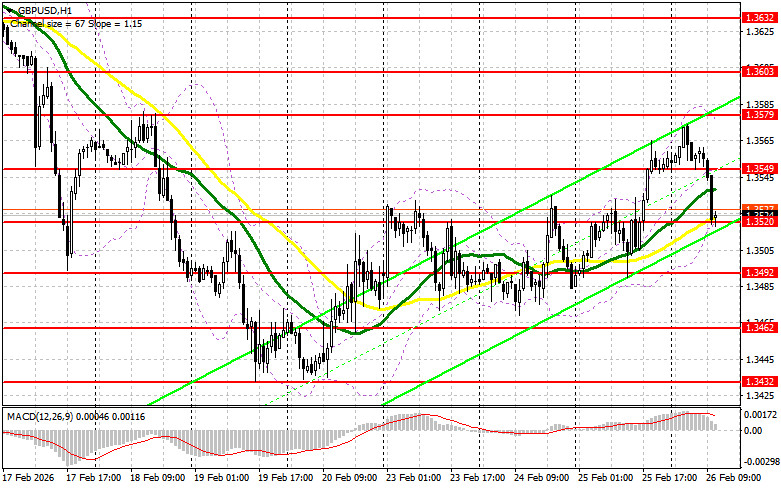Click the 26 Feb 09:00 time label
Image resolution: width=781 pixels, height=489 pixels.
click(734, 478)
